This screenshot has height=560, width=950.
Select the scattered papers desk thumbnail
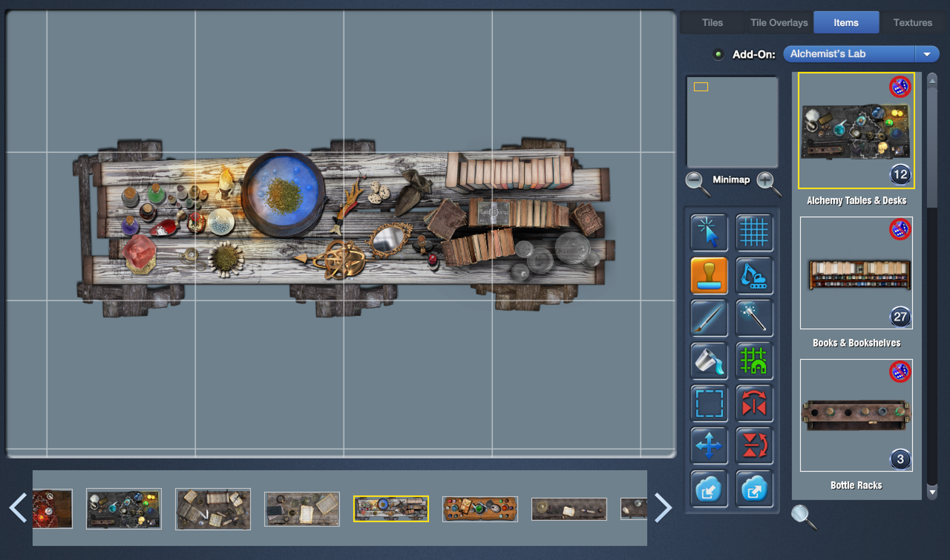coord(213,509)
